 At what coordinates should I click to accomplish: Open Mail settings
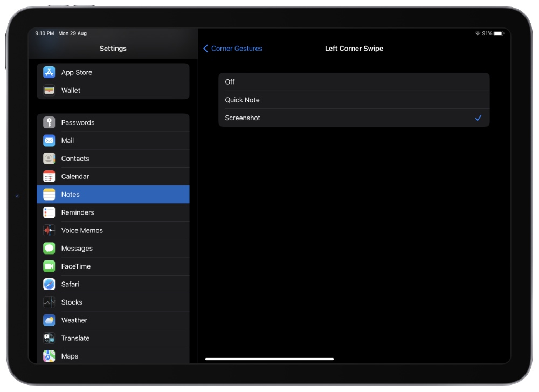pyautogui.click(x=113, y=141)
